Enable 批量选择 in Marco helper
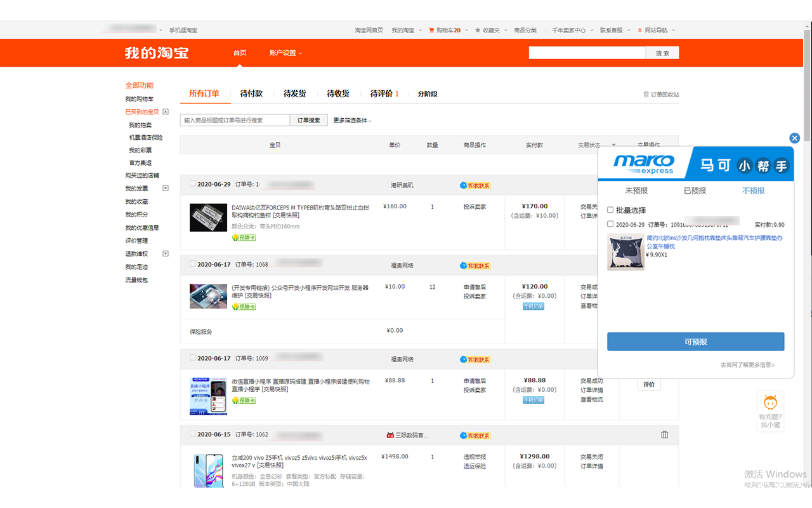 click(x=610, y=210)
